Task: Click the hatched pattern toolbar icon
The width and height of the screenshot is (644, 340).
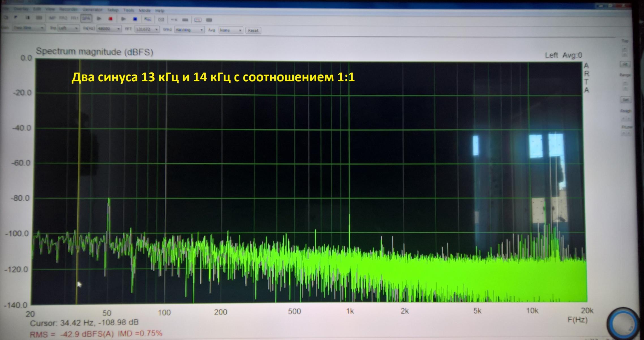Action: [161, 20]
